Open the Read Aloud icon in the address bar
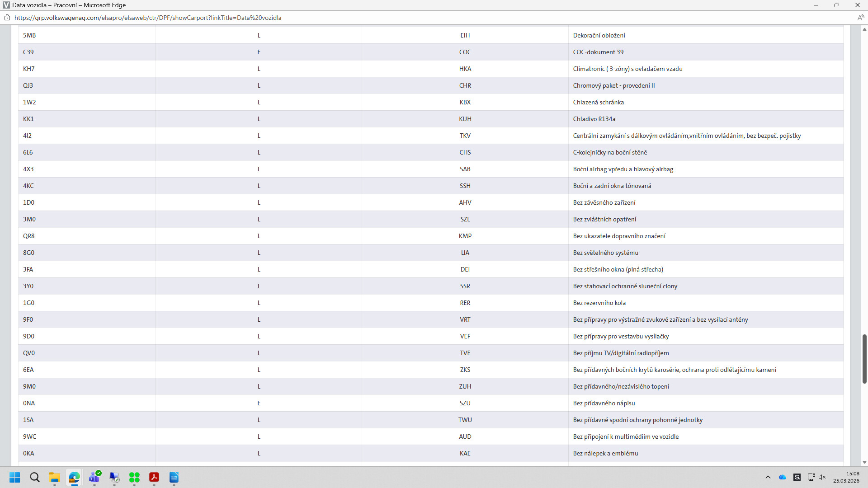The width and height of the screenshot is (868, 488). pyautogui.click(x=860, y=18)
